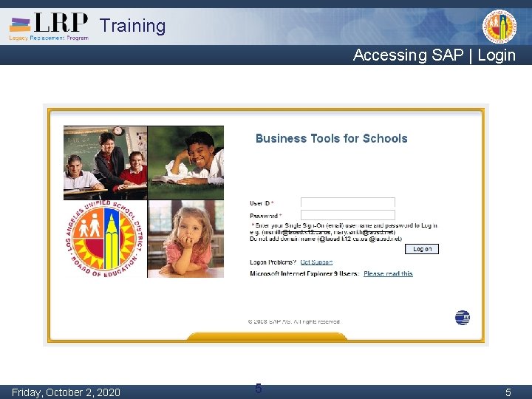Click the Do not add domain name note
Image resolution: width=532 pixels, height=399 pixels.
[x=326, y=239]
